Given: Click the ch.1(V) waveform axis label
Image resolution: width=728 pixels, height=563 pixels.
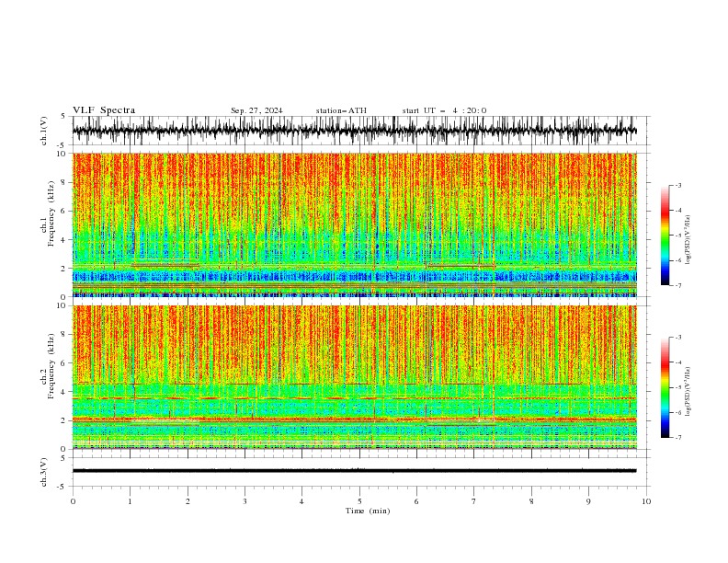Looking at the screenshot, I should (x=44, y=131).
